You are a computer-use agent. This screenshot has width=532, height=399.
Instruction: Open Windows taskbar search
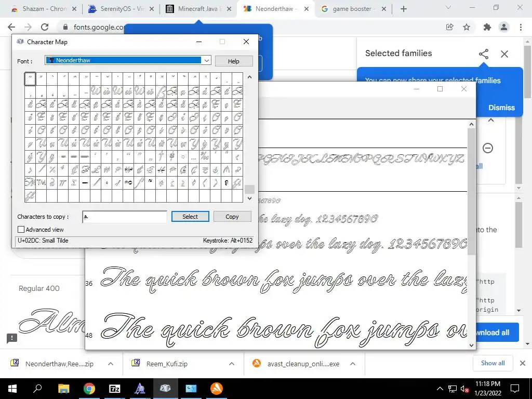pyautogui.click(x=37, y=389)
